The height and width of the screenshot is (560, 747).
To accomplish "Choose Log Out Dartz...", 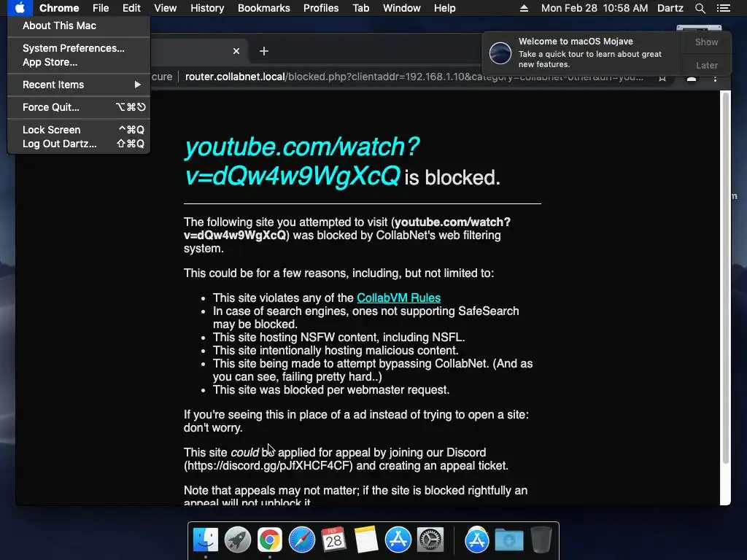I will (79, 144).
